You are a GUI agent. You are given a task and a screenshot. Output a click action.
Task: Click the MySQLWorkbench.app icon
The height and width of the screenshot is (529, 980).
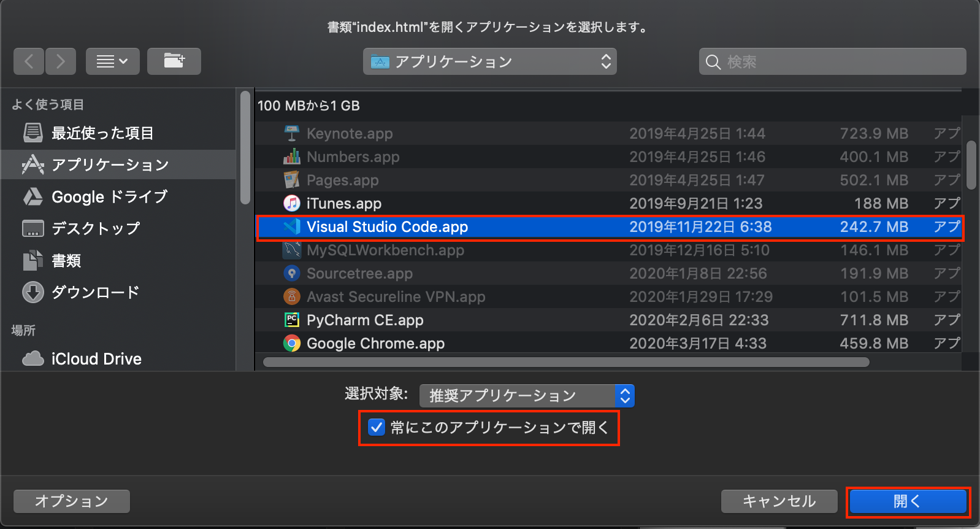[292, 250]
